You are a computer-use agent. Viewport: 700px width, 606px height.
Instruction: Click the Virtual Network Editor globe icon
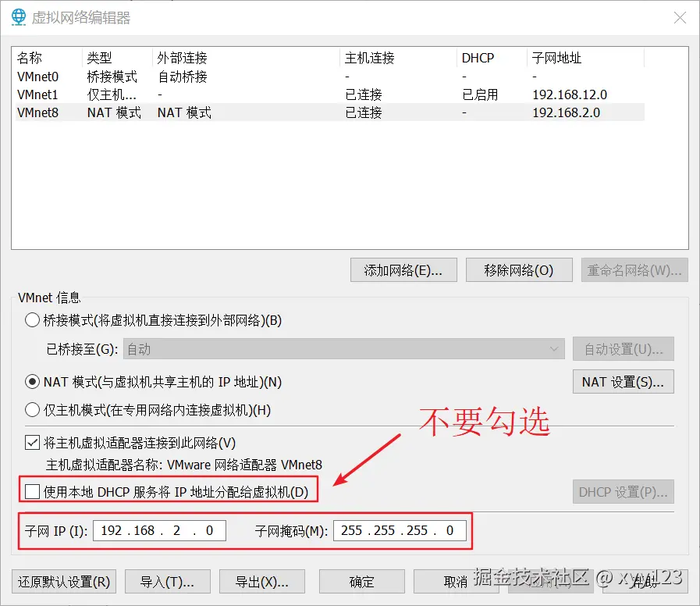(x=18, y=17)
